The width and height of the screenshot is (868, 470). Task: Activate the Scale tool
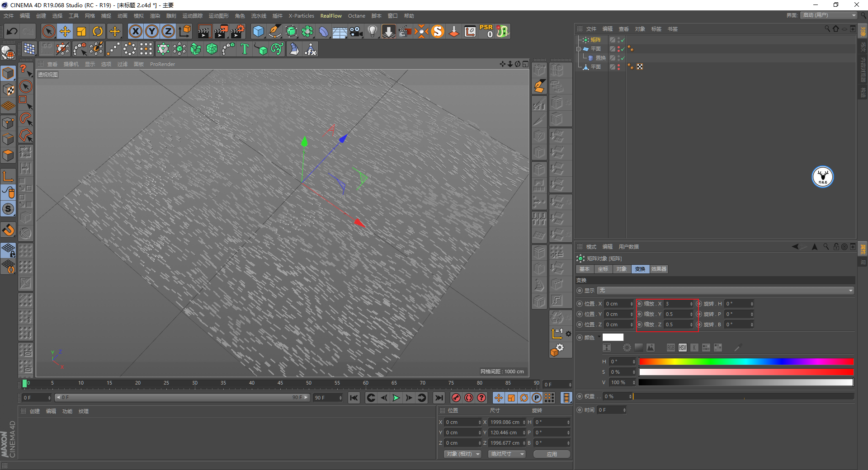click(81, 31)
